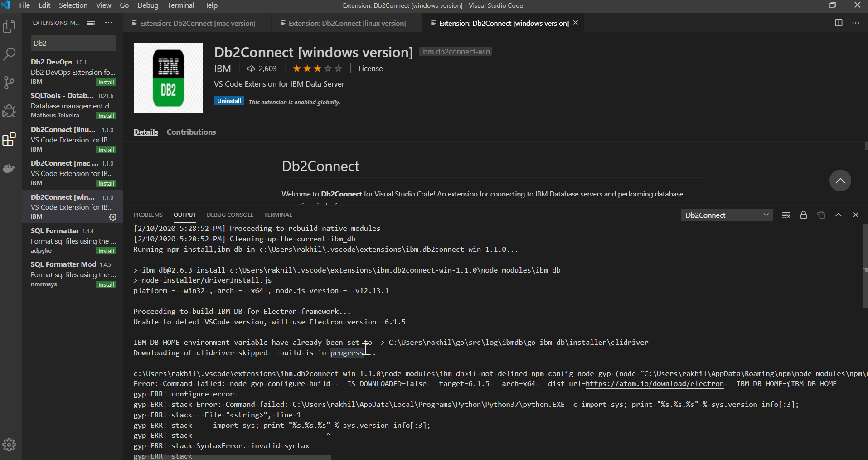Open the License link for Db2Connect
The image size is (868, 460).
370,69
